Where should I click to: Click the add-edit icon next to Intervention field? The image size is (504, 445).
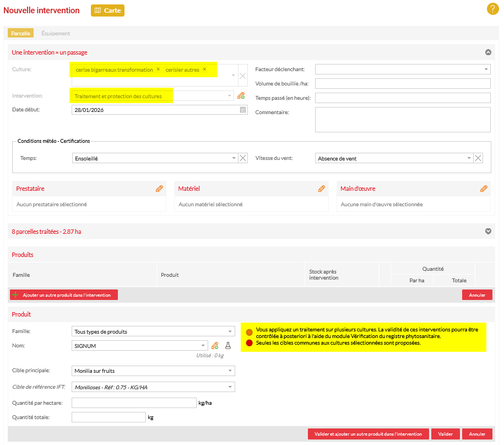click(241, 96)
